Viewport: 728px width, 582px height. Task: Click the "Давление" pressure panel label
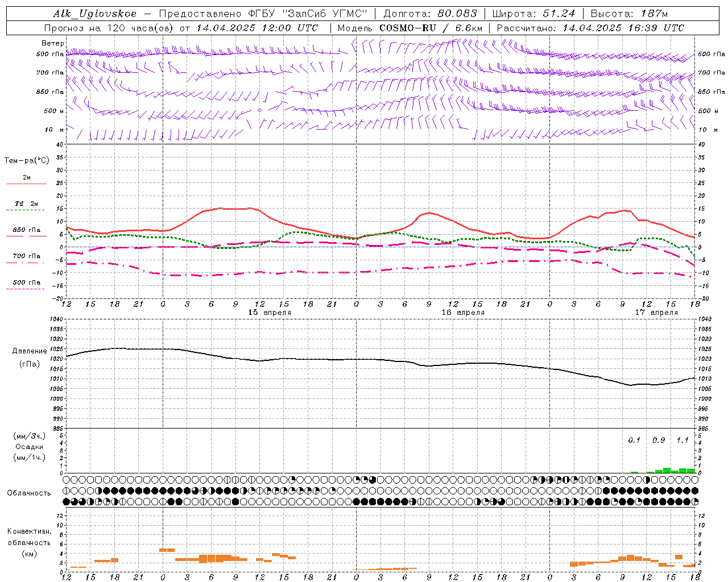[x=30, y=351]
